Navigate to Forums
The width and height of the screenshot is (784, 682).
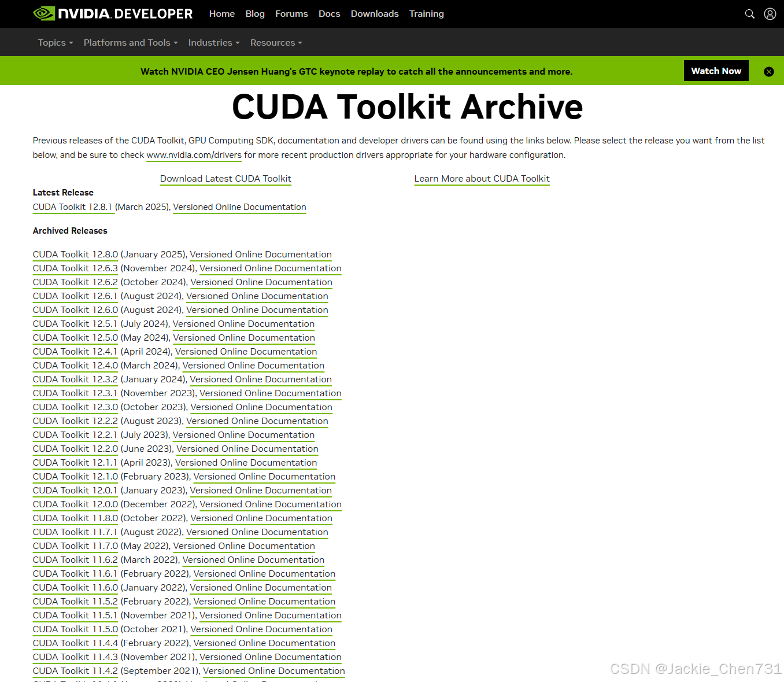pos(291,13)
